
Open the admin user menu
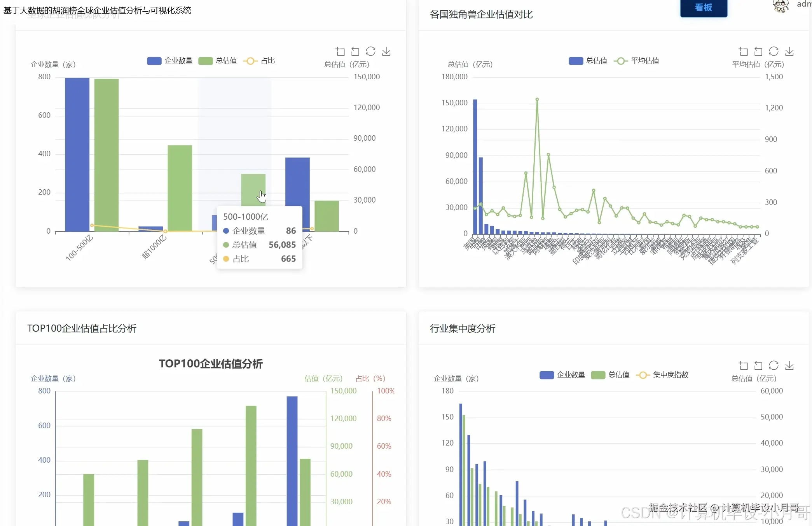click(804, 5)
